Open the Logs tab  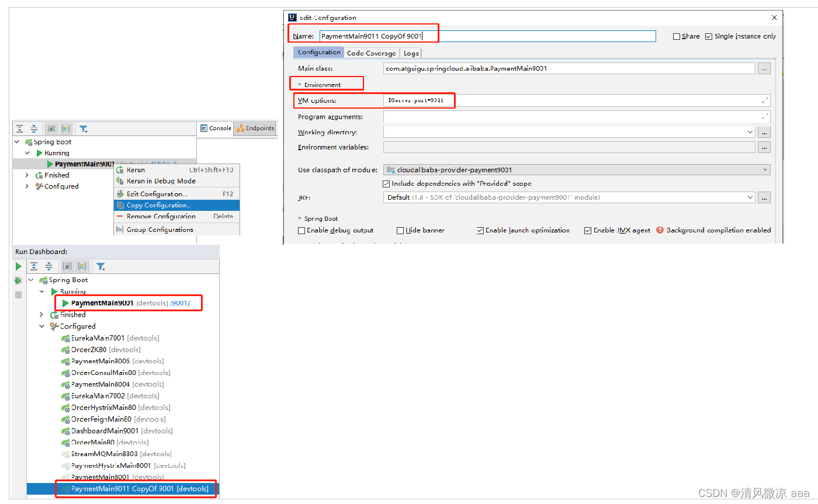[x=411, y=53]
